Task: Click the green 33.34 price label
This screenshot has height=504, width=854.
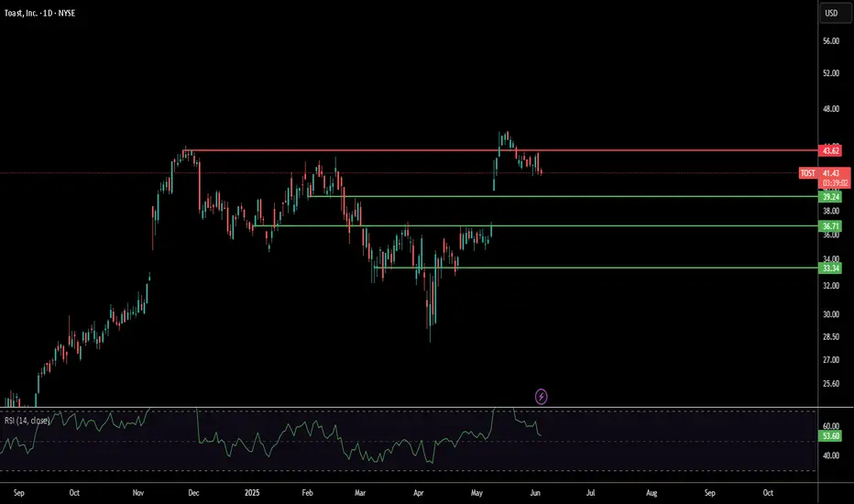Action: (830, 268)
